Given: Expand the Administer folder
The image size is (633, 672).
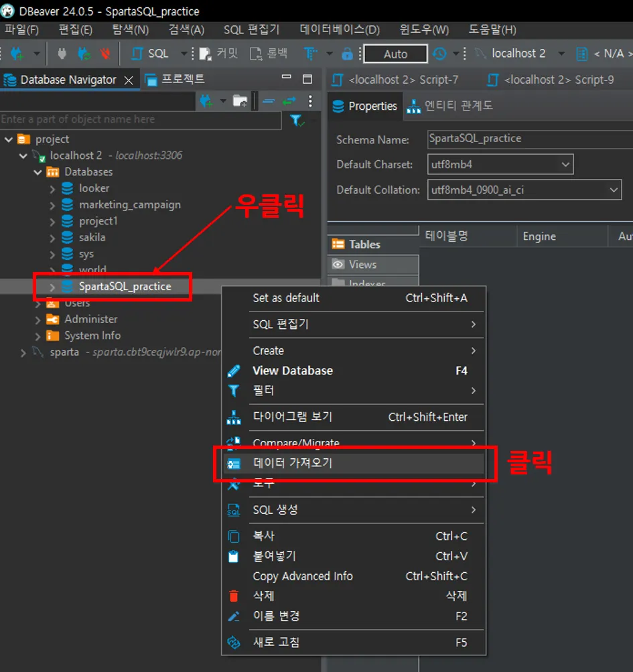Looking at the screenshot, I should point(38,320).
